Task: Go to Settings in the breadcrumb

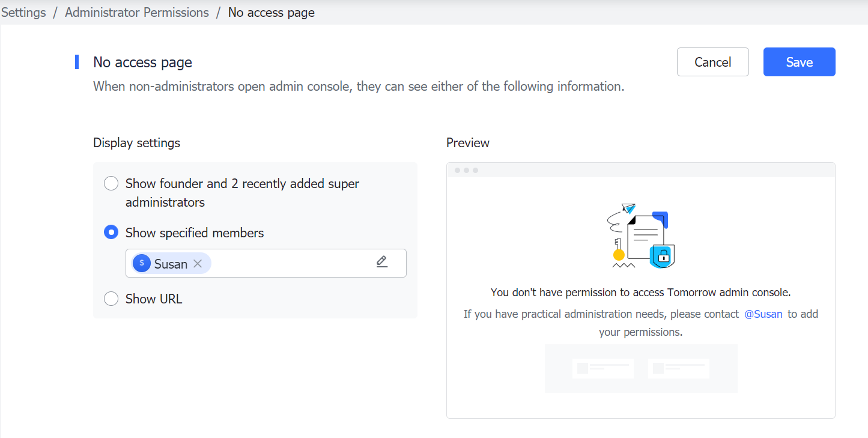Action: click(x=23, y=13)
